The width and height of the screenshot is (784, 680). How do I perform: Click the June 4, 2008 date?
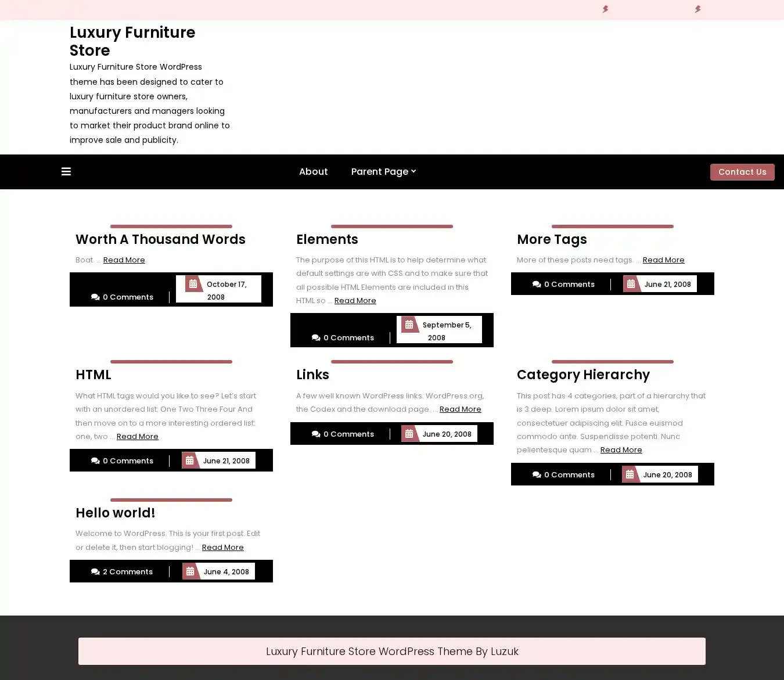(x=226, y=571)
